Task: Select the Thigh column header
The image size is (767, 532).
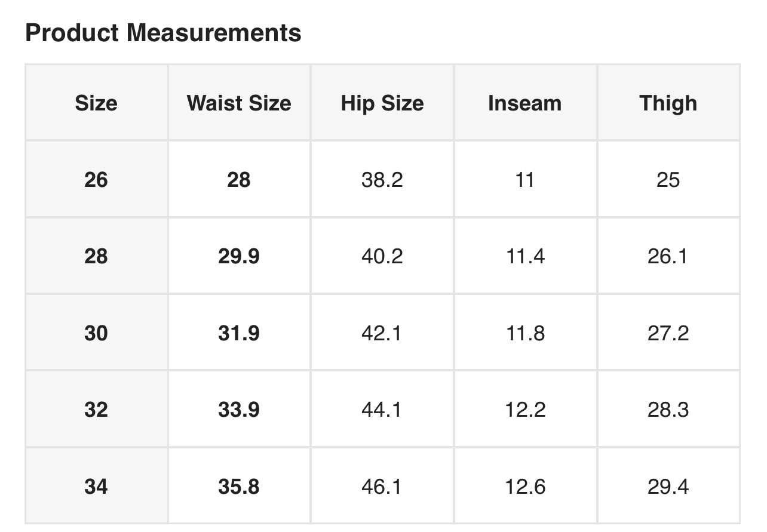Action: point(668,103)
